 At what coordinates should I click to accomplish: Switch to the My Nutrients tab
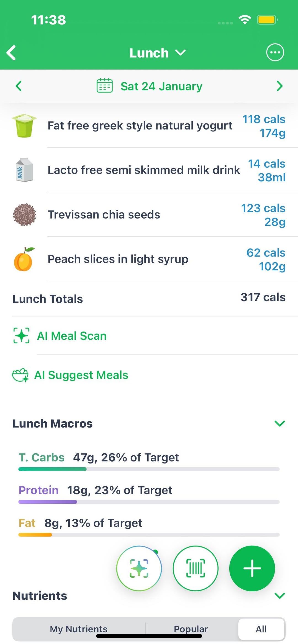click(x=79, y=629)
